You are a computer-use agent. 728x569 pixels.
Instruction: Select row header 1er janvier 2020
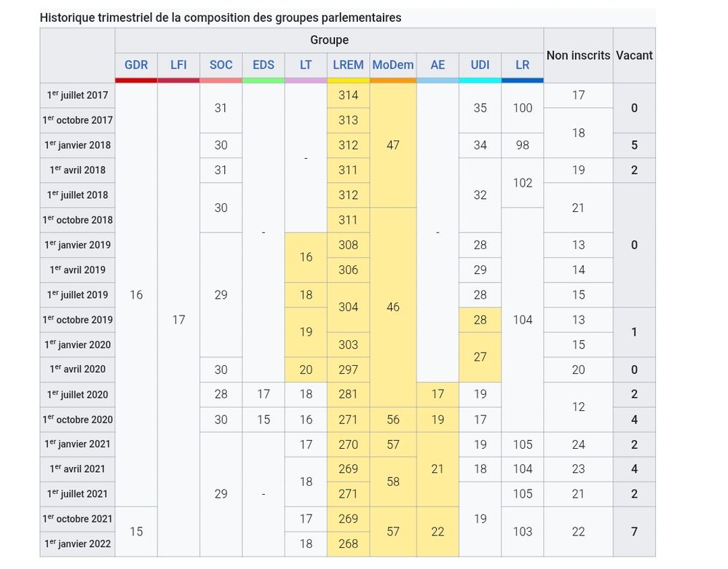(x=78, y=345)
